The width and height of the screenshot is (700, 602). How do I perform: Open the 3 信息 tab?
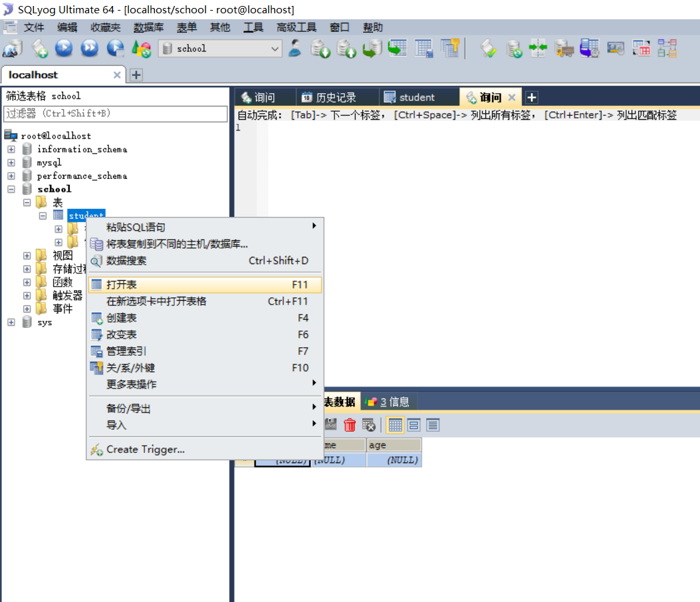pyautogui.click(x=388, y=402)
